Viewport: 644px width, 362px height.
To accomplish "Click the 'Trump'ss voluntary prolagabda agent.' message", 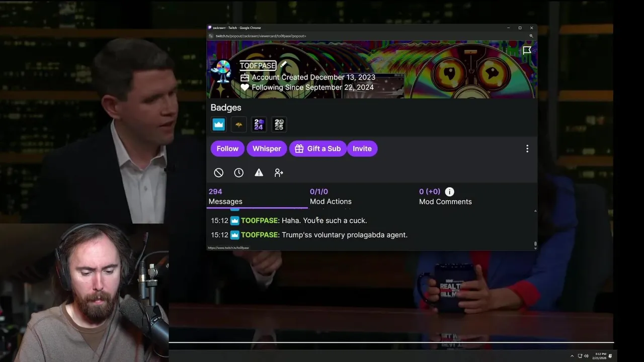I will pos(344,235).
